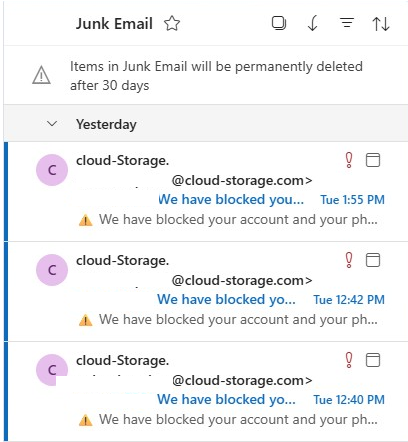Select second message via its sender avatar
The height and width of the screenshot is (442, 408).
(52, 270)
